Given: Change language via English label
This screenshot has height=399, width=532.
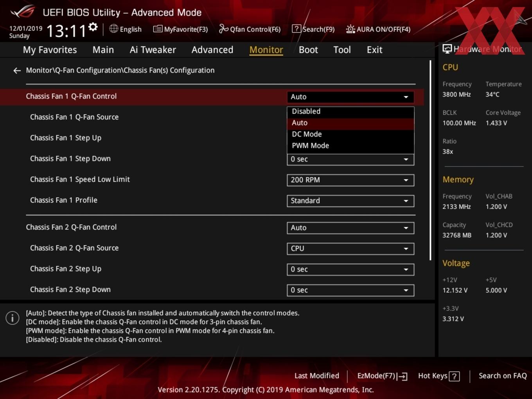Looking at the screenshot, I should (131, 29).
